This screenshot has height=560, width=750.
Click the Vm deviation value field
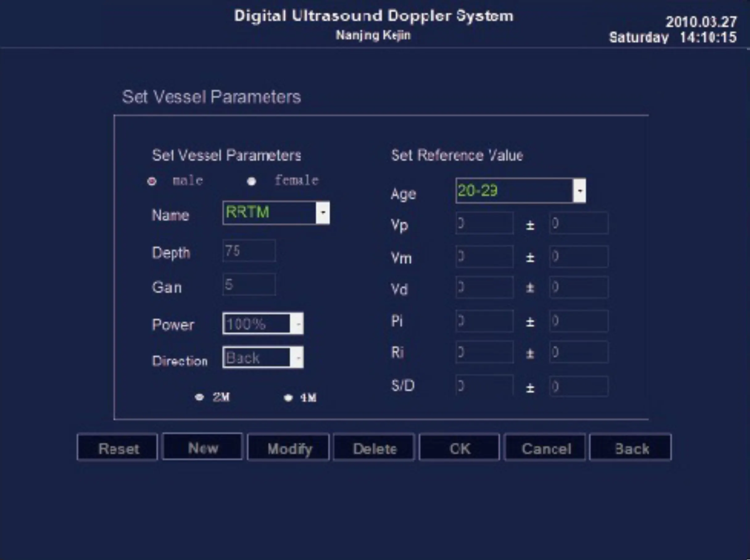coord(578,256)
